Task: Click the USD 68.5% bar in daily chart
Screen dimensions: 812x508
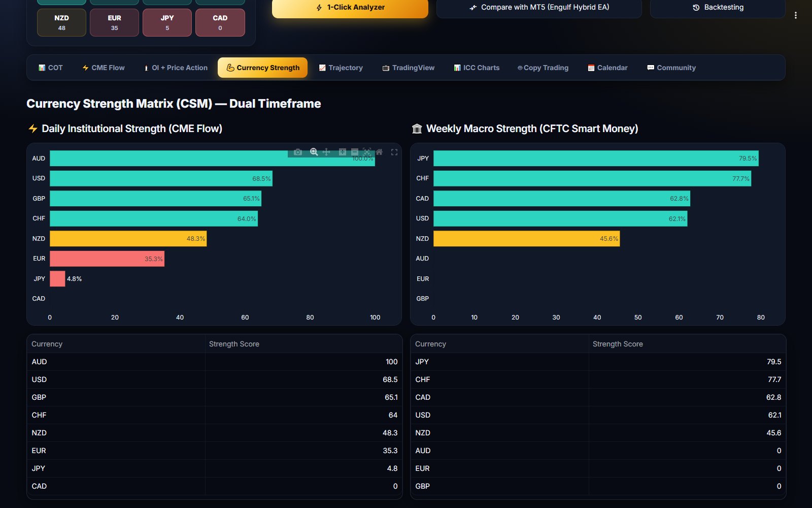Action: click(161, 178)
